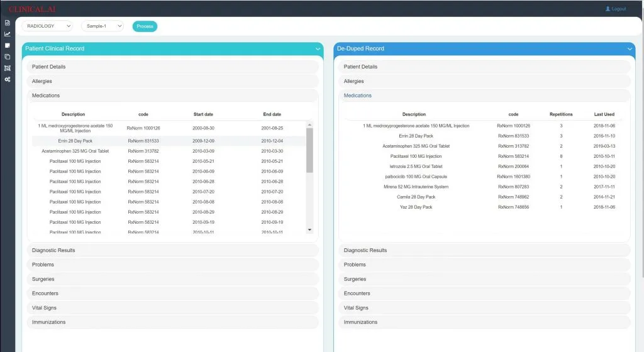Open the copy/duplicate pages sidebar icon
Image resolution: width=644 pixels, height=352 pixels.
tap(8, 57)
